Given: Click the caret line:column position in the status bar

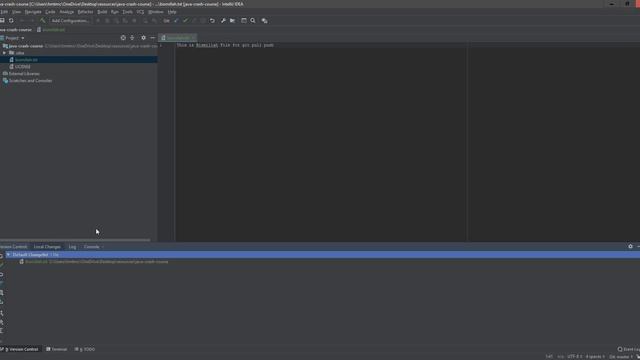Looking at the screenshot, I should point(549,357).
